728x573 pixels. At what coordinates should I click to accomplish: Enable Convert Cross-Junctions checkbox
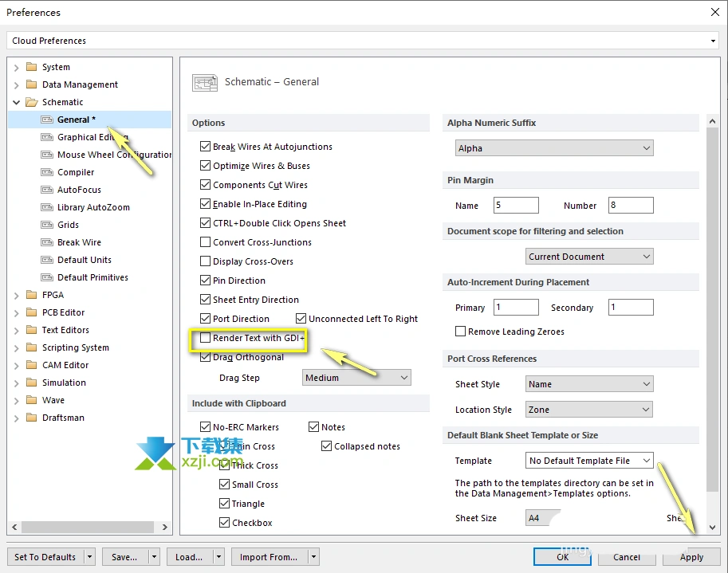205,242
